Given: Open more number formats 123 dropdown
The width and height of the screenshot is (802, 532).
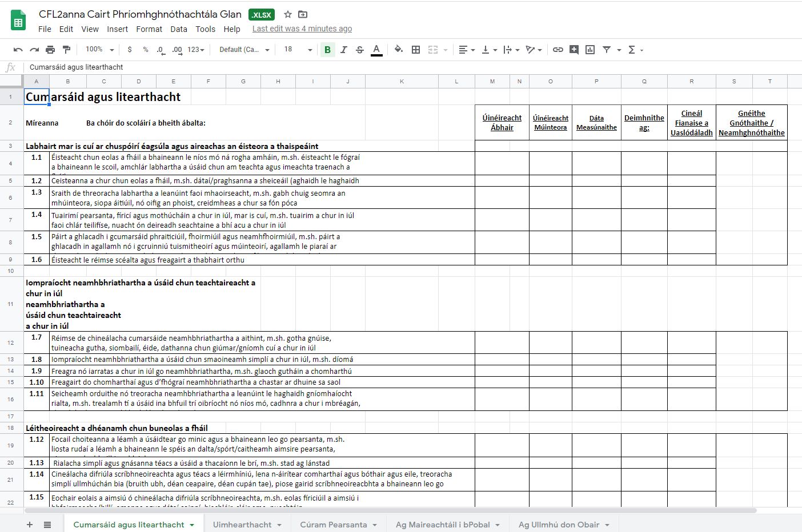Looking at the screenshot, I should coord(196,50).
